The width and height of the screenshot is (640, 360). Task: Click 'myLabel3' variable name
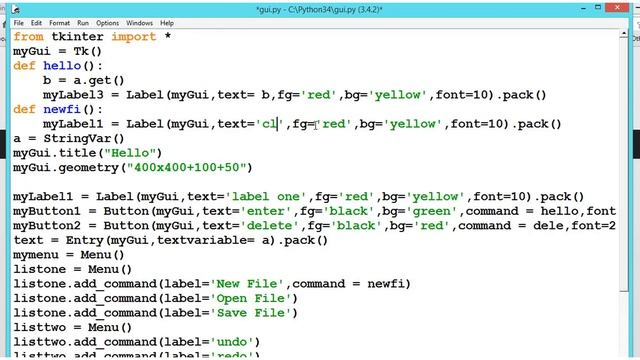(x=73, y=95)
